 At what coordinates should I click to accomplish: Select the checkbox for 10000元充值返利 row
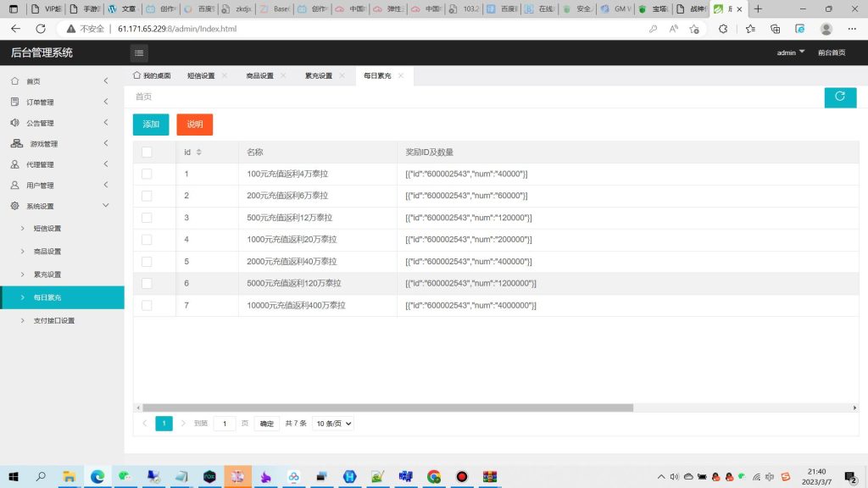[147, 305]
